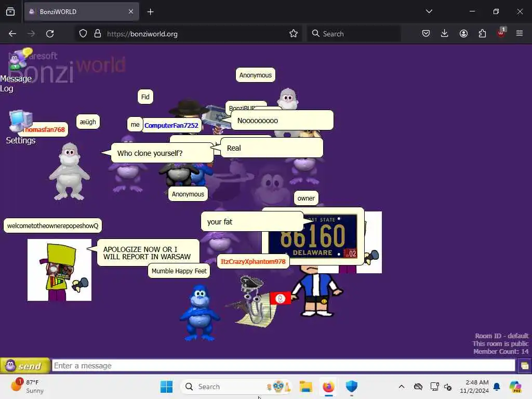Click the APOLOGIZE NOW speech bubble
The height and width of the screenshot is (399, 532).
click(148, 253)
